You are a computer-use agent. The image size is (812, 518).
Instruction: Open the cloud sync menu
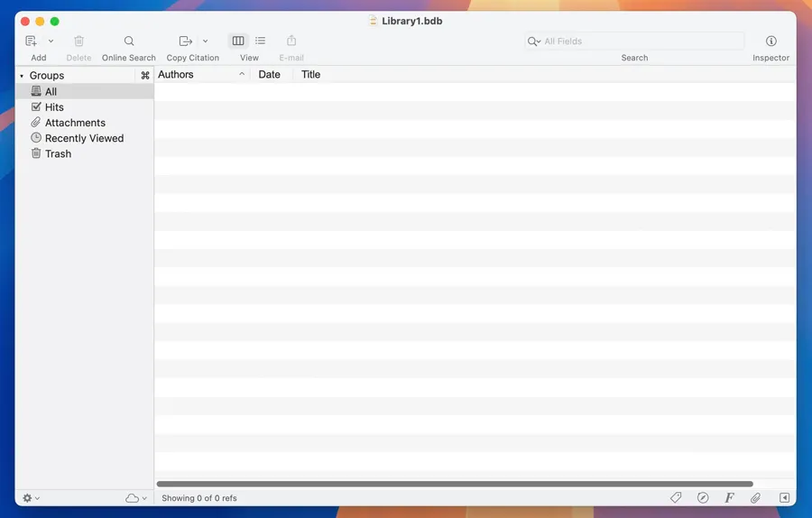coord(135,498)
